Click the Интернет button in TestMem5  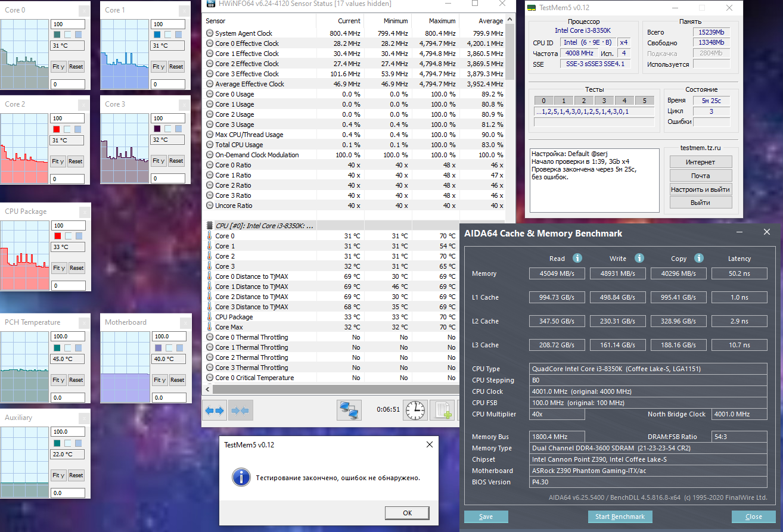click(701, 162)
